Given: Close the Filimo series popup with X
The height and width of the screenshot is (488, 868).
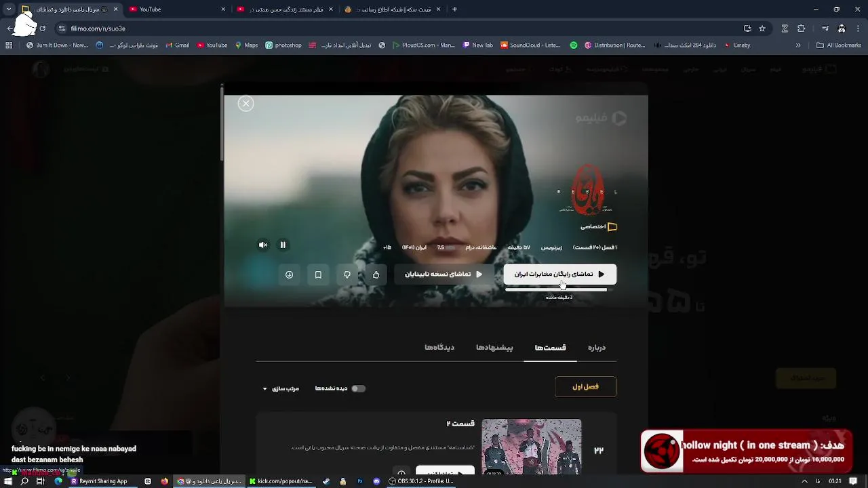Looking at the screenshot, I should [245, 103].
